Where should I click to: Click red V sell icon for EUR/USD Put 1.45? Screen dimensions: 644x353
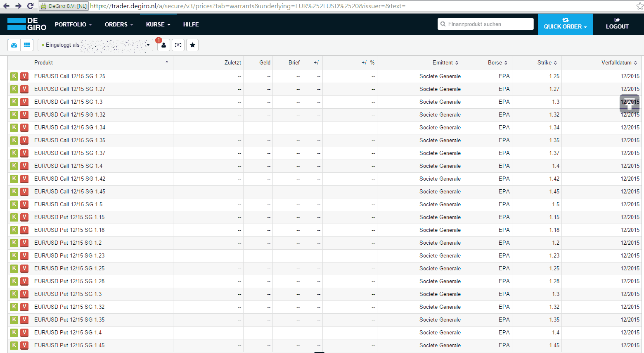point(24,345)
